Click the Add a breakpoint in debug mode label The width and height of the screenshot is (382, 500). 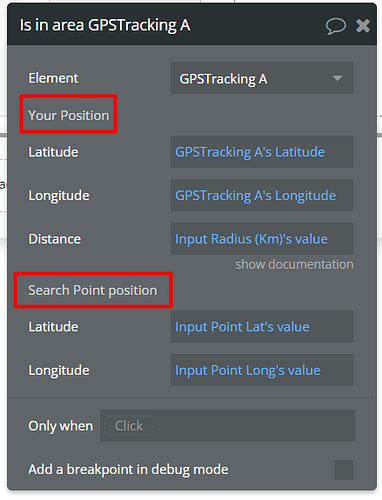pyautogui.click(x=128, y=469)
